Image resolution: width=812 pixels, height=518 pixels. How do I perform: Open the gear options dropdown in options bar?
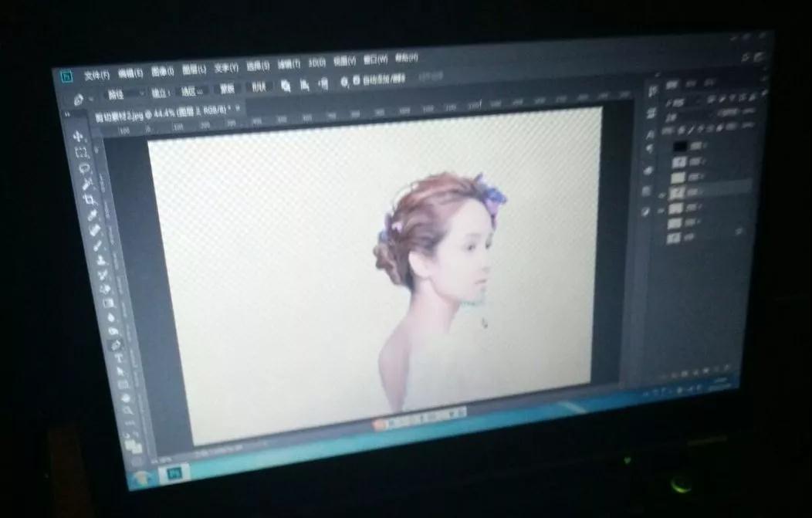click(343, 82)
